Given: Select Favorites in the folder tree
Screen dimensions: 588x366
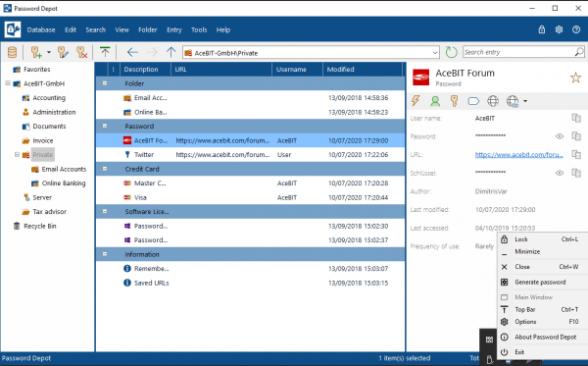Looking at the screenshot, I should click(36, 69).
